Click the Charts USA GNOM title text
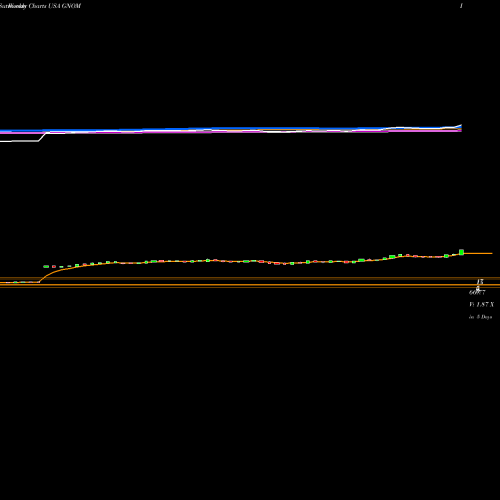 point(55,6)
